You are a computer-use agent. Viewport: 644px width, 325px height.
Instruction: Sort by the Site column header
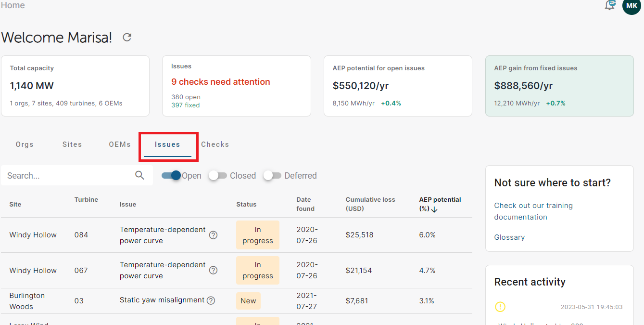[x=15, y=204]
